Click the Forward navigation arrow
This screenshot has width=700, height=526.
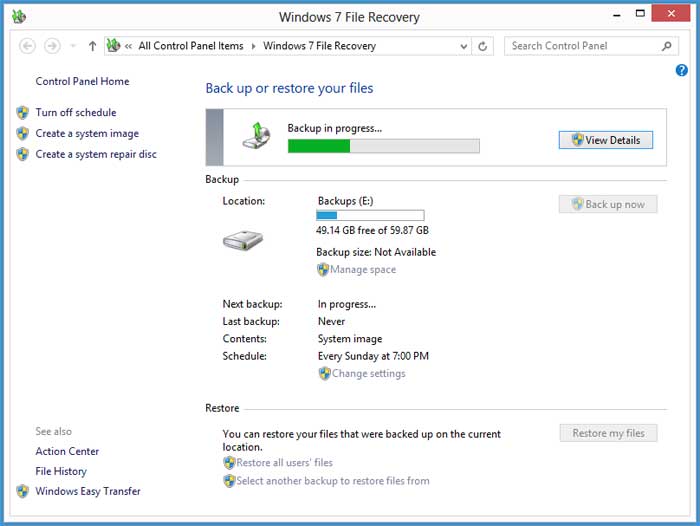point(52,46)
